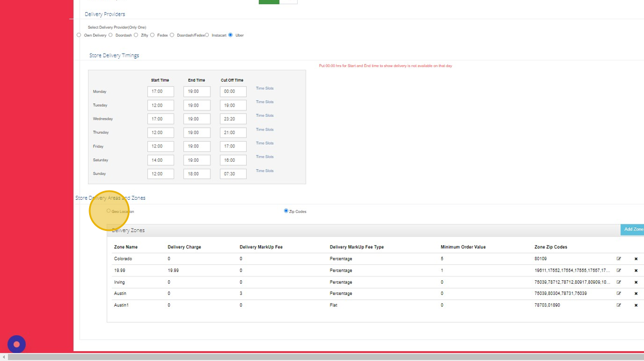Viewport: 644px width, 361px height.
Task: Click zip codes 78703,01890 cell
Action: (547, 305)
